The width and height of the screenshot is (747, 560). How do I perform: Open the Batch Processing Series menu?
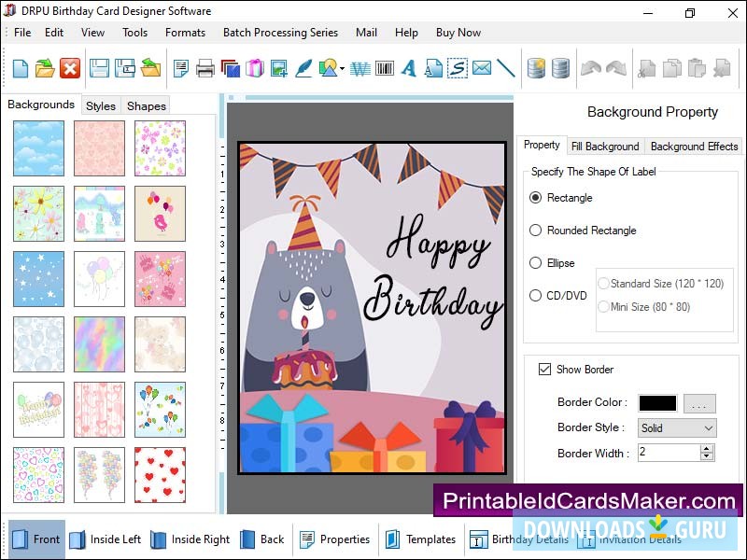pos(280,32)
